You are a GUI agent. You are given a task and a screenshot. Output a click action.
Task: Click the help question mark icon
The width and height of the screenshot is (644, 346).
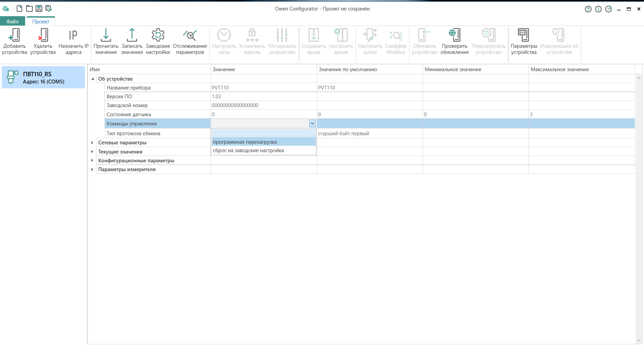click(x=588, y=9)
